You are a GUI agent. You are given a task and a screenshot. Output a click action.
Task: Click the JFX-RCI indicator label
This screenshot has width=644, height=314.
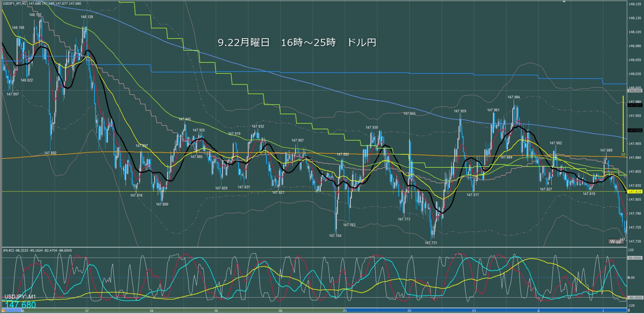(x=37, y=251)
